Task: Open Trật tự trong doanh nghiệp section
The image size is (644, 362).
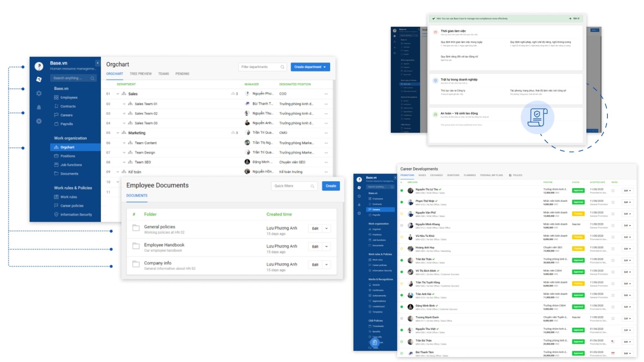Action: (x=459, y=80)
